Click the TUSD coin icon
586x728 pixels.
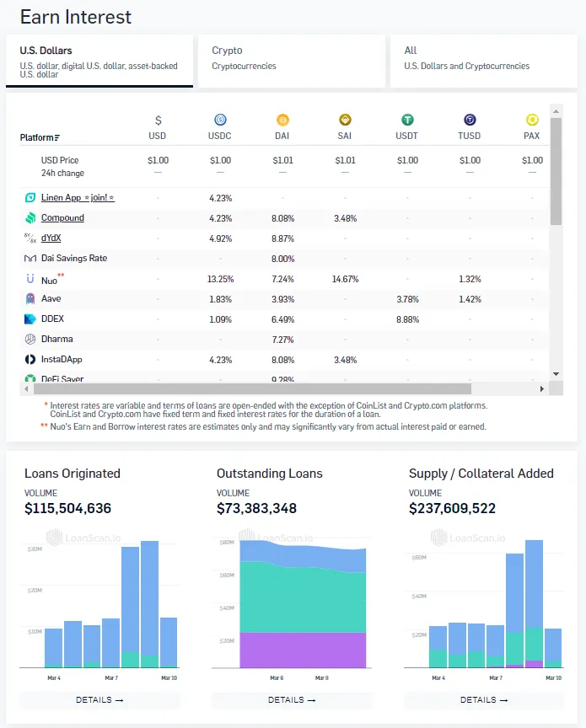[470, 120]
